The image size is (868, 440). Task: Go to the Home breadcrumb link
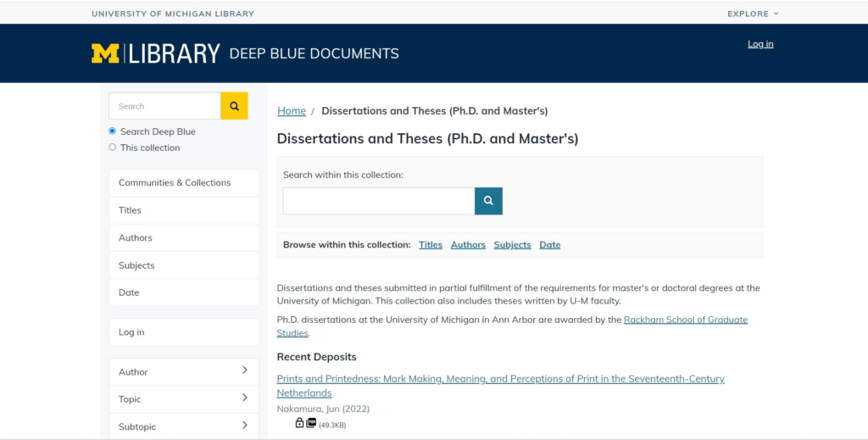[292, 111]
